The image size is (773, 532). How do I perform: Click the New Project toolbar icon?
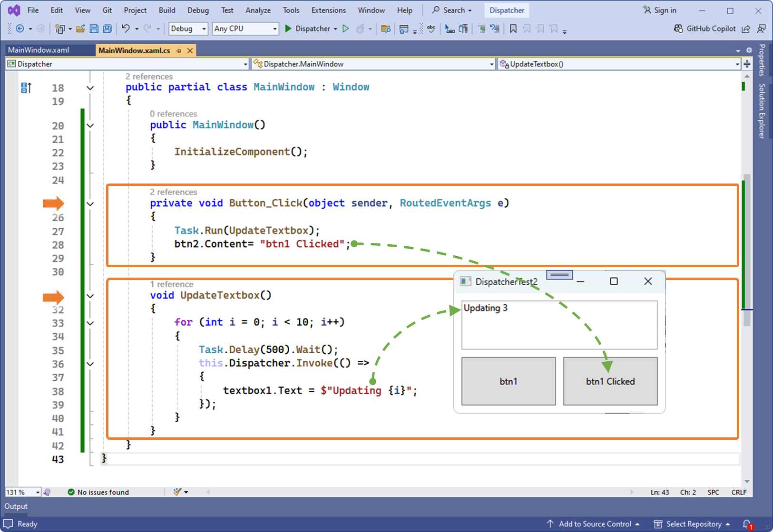tap(60, 29)
